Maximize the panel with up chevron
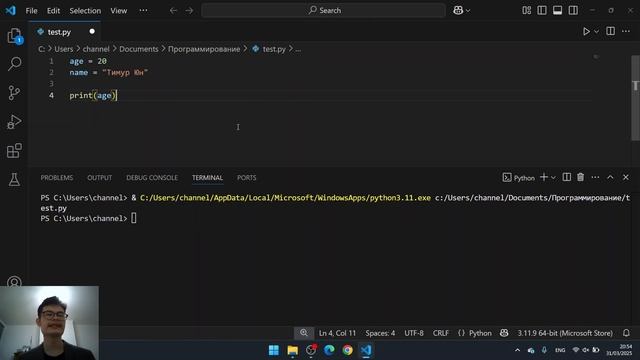Screen dimensions: 640x360 [610, 177]
